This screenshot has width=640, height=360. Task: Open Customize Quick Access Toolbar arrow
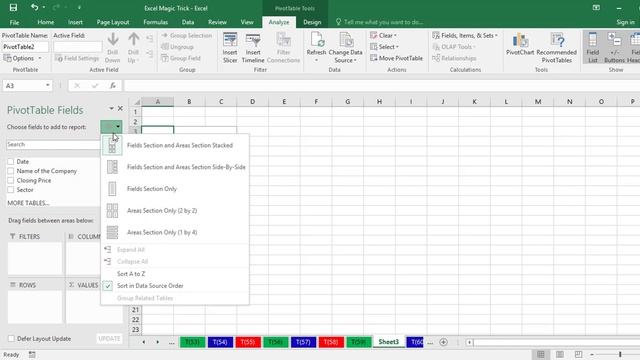79,7
